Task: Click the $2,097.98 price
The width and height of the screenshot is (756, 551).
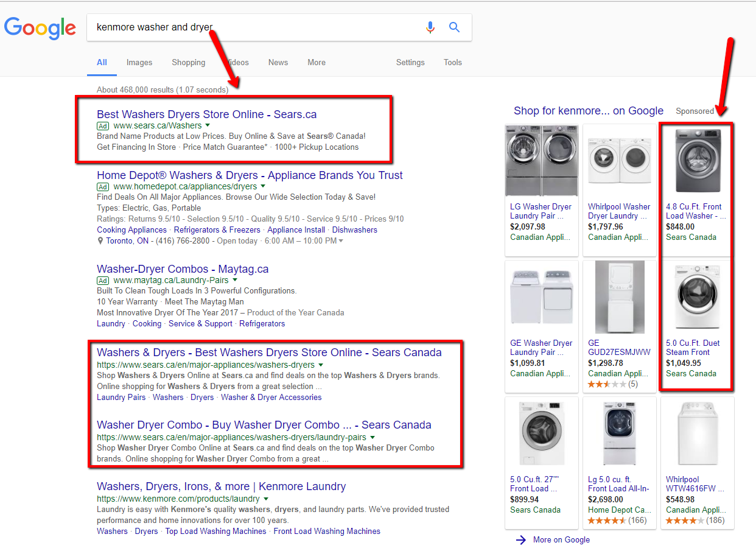Action: [528, 227]
